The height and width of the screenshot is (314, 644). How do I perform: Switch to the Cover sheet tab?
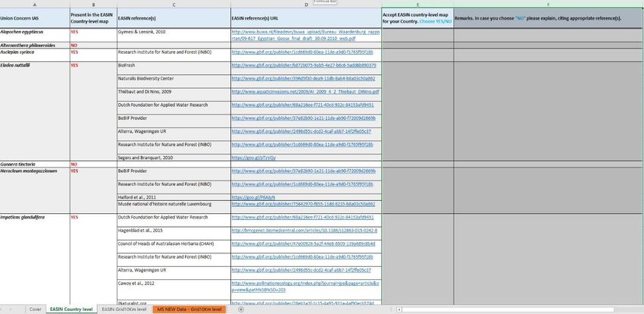click(35, 309)
